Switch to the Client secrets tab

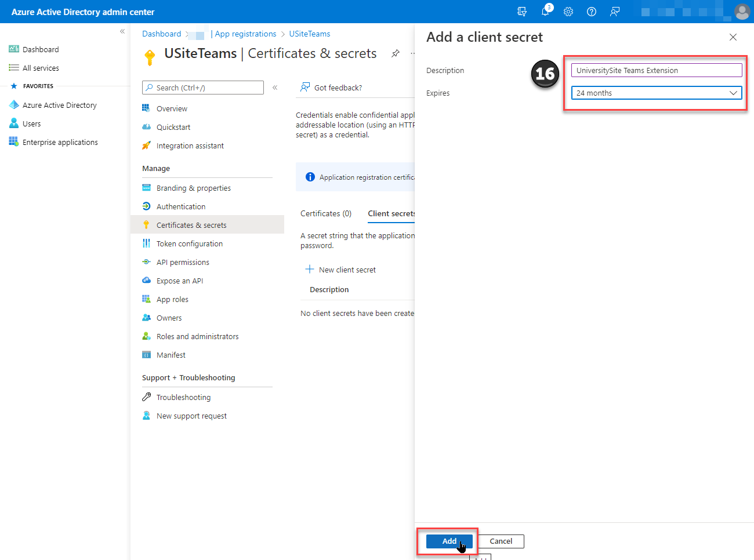(391, 213)
